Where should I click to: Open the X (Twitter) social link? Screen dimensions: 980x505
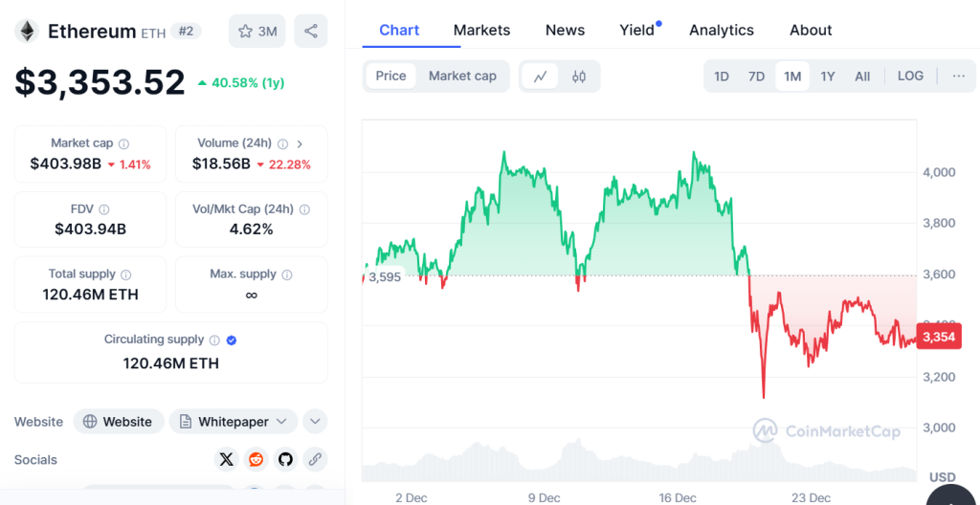226,460
